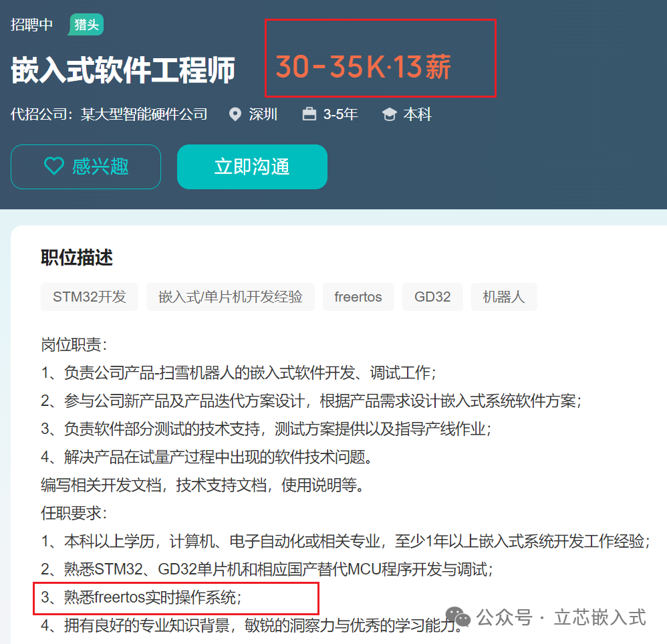This screenshot has height=644, width=667.
Task: Click the 猎头 badge
Action: point(86,25)
